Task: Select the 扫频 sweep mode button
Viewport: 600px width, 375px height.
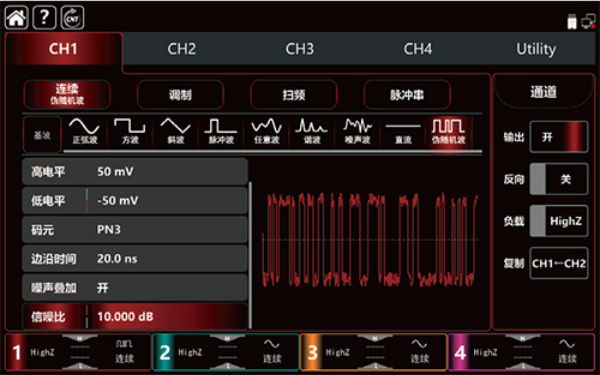Action: click(x=293, y=95)
